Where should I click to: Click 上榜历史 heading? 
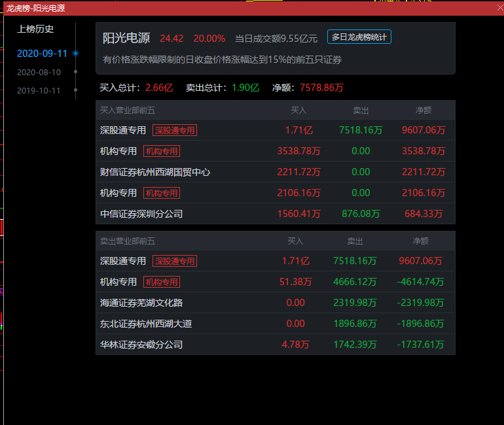35,29
